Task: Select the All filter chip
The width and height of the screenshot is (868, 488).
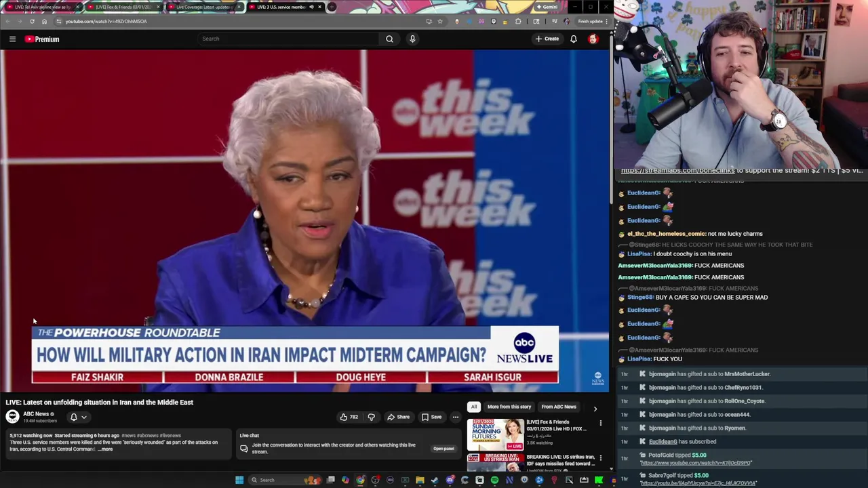Action: coord(473,407)
